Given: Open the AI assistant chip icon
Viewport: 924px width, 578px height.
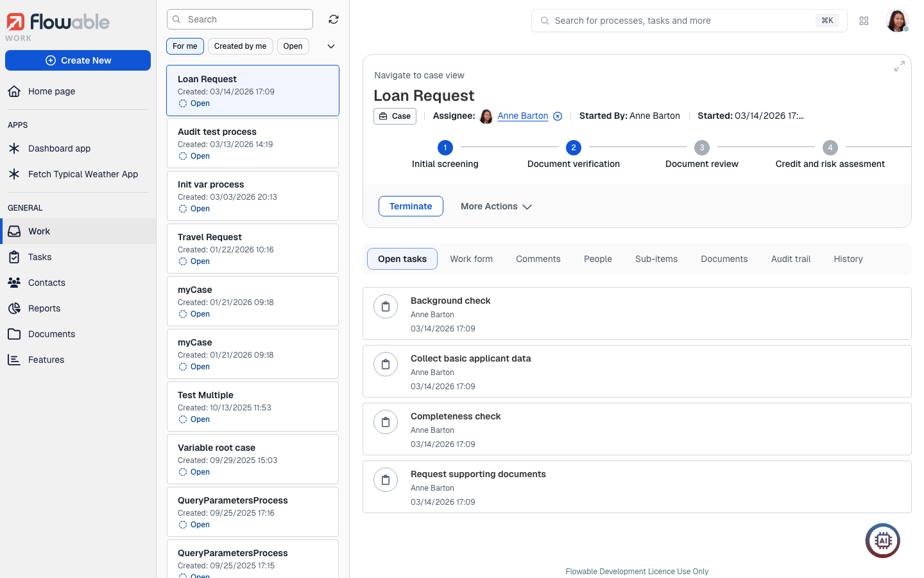Looking at the screenshot, I should [x=882, y=541].
